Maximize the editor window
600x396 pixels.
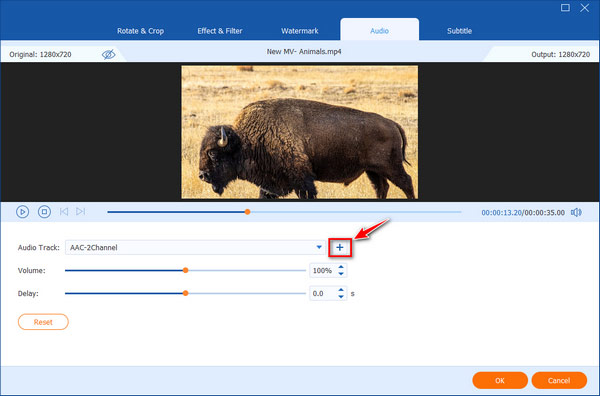coord(565,8)
